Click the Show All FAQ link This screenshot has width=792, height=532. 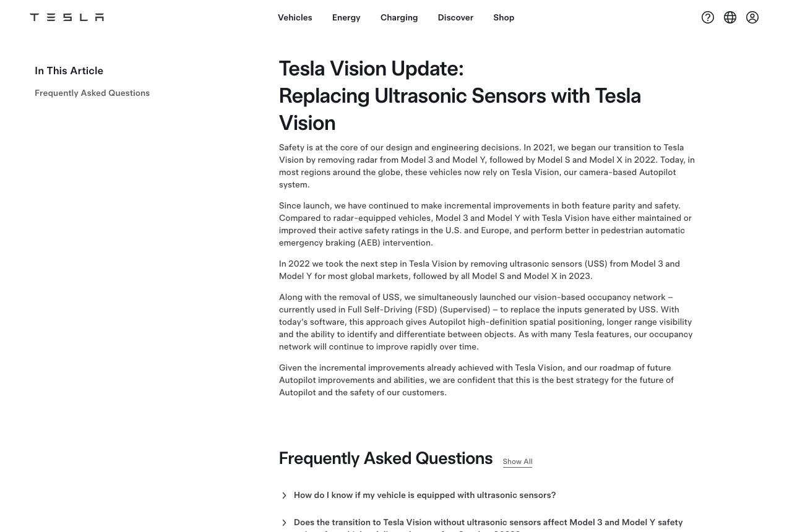point(517,461)
